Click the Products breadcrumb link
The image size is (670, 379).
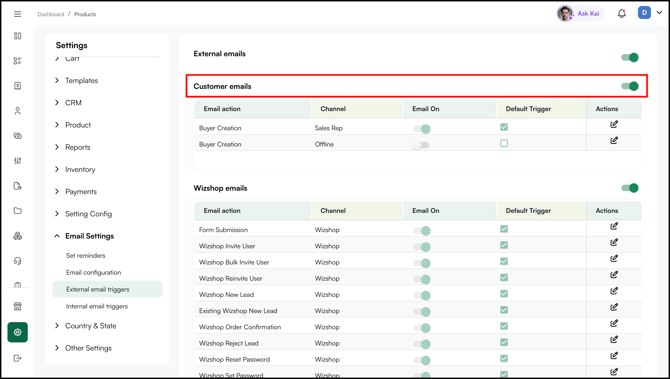point(85,14)
